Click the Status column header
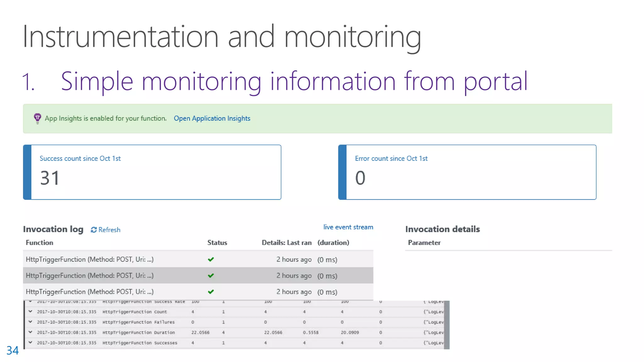Viewport: 644px width, 362px height. point(217,243)
